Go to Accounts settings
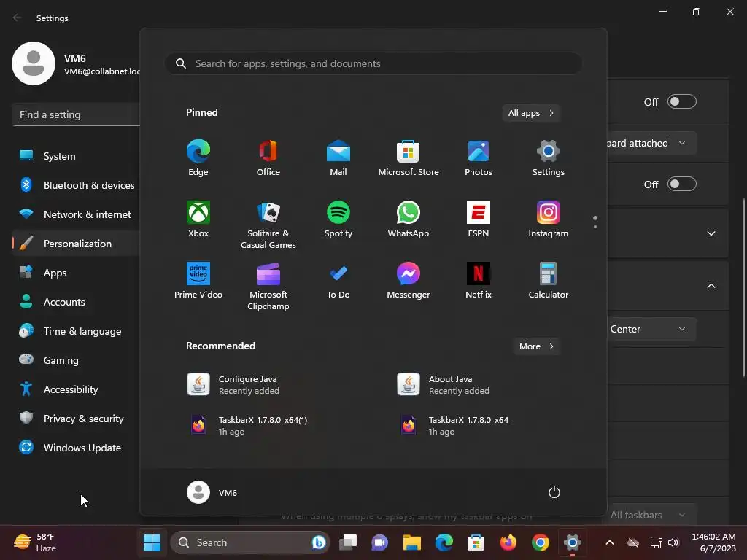 pos(76,302)
